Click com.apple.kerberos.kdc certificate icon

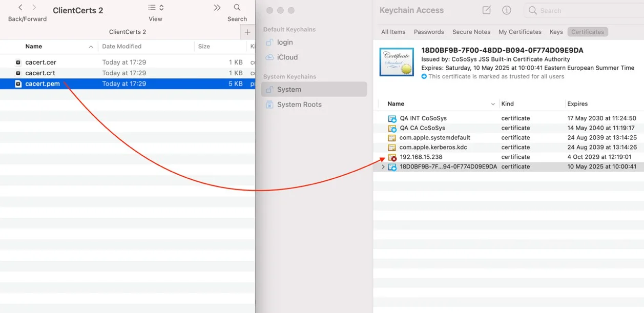tap(392, 148)
